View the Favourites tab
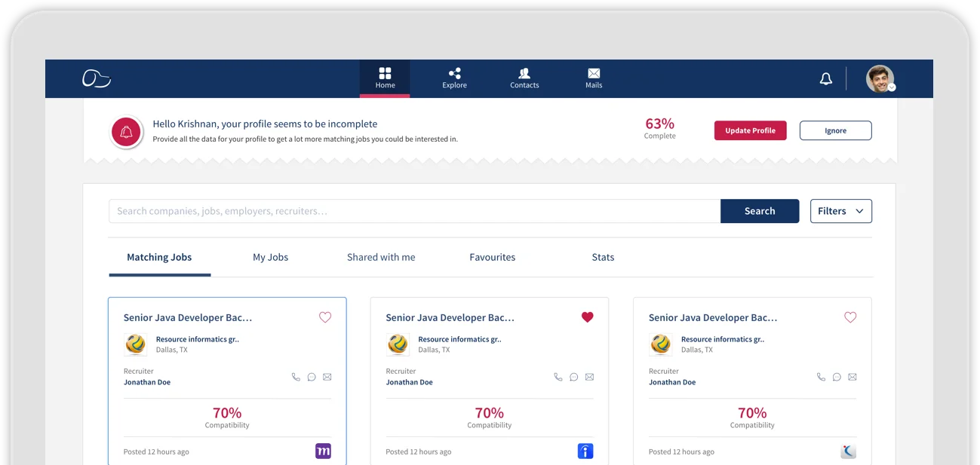Screen dimensions: 980x465 coord(493,257)
